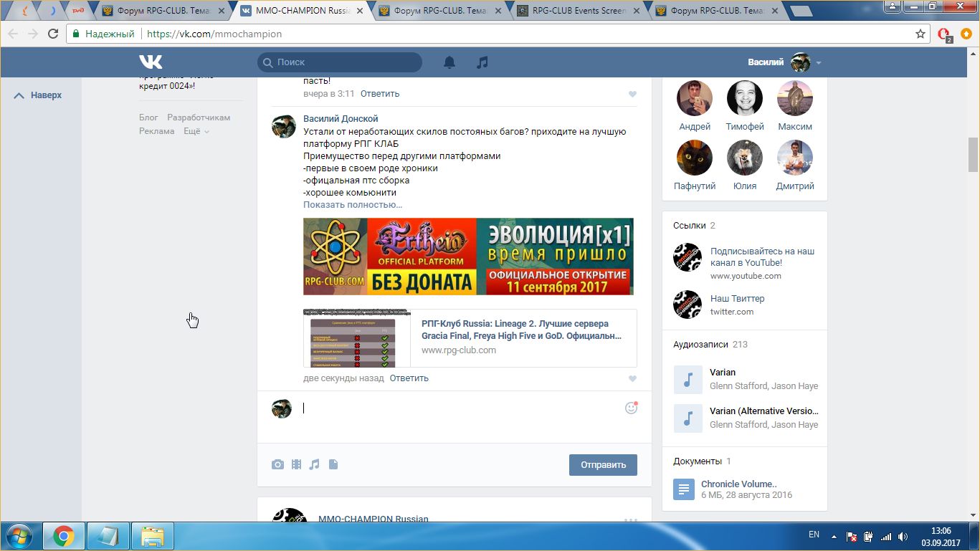Viewport: 980px width, 551px height.
Task: Click Ответить under Василий Донской's comment
Action: point(409,378)
